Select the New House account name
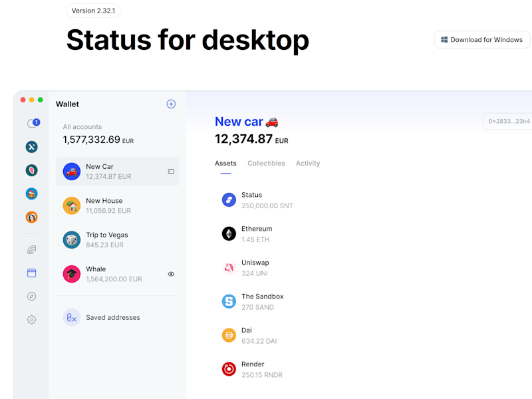 point(104,201)
